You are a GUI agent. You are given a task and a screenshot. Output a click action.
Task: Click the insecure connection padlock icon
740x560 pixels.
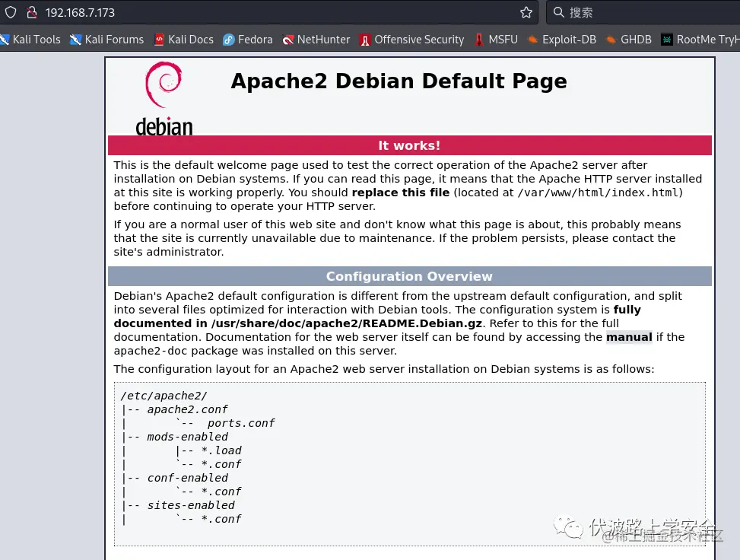pyautogui.click(x=32, y=12)
